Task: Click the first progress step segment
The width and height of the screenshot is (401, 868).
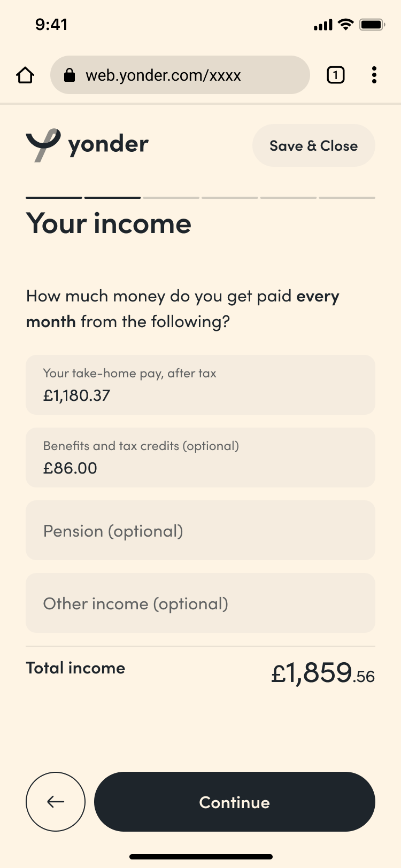Action: pyautogui.click(x=54, y=198)
